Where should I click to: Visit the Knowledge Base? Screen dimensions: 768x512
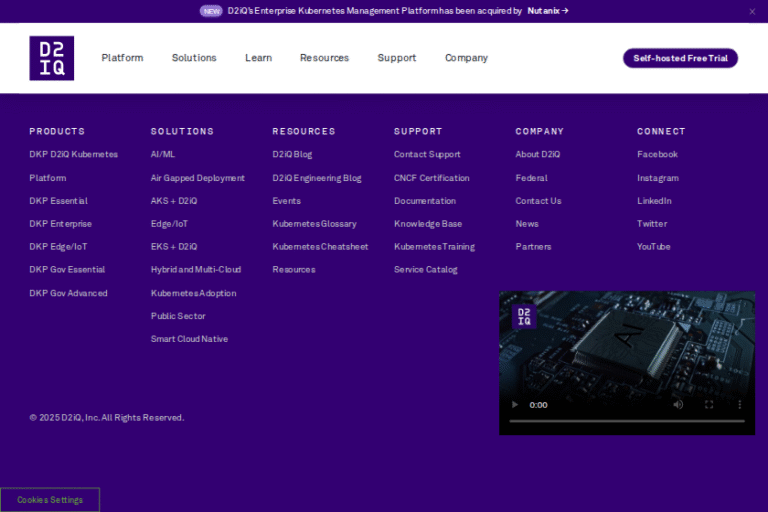pyautogui.click(x=428, y=224)
